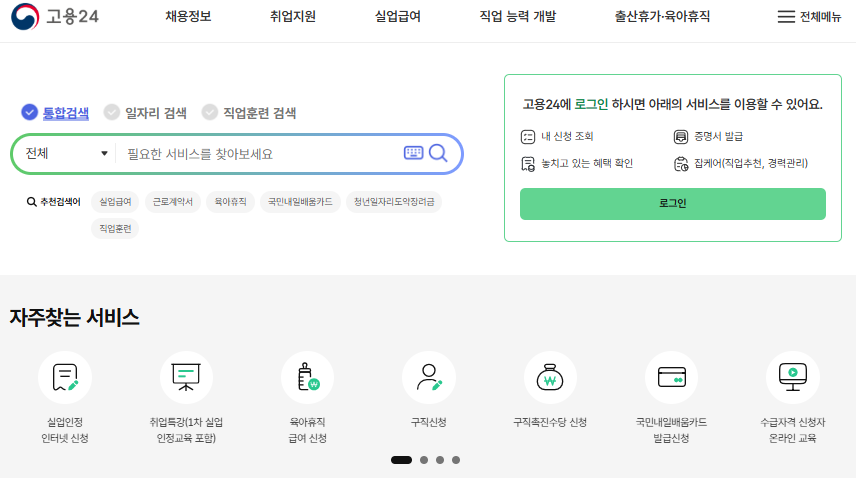856x478 pixels.
Task: Click the 근로계약서 recommended keyword tag
Action: click(x=173, y=202)
